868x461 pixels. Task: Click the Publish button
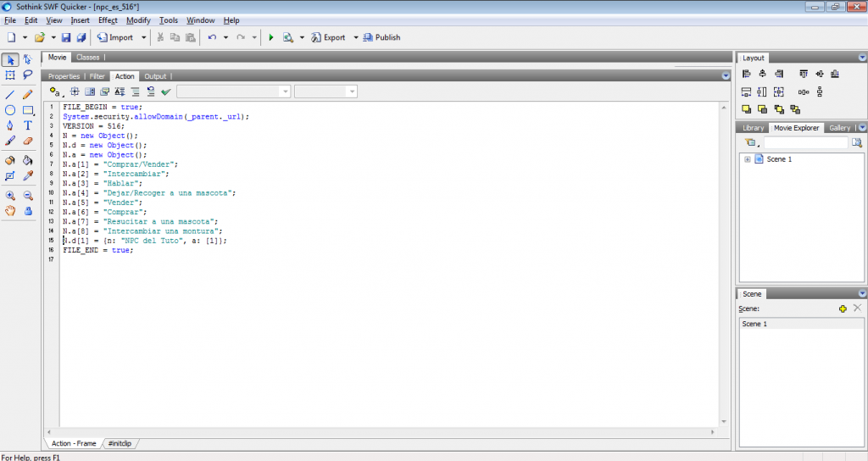click(x=381, y=37)
